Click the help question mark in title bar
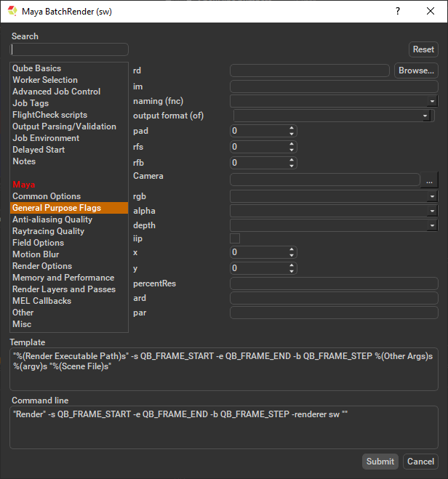Screen dimensions: 448x479 coord(397,11)
